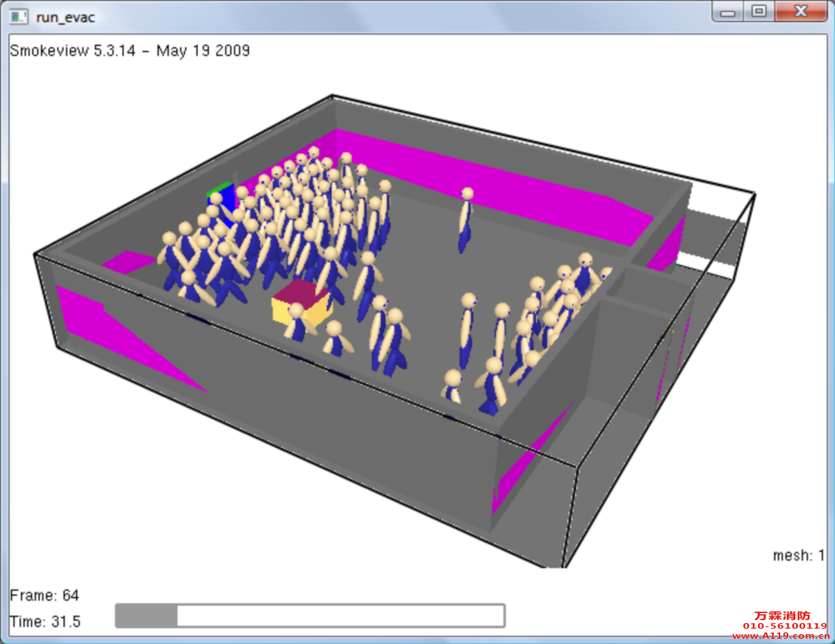The width and height of the screenshot is (835, 644).
Task: Click the run_evac window icon
Action: point(19,17)
